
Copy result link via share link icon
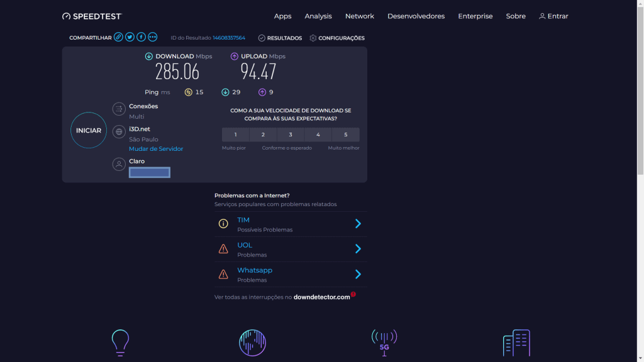pos(118,37)
